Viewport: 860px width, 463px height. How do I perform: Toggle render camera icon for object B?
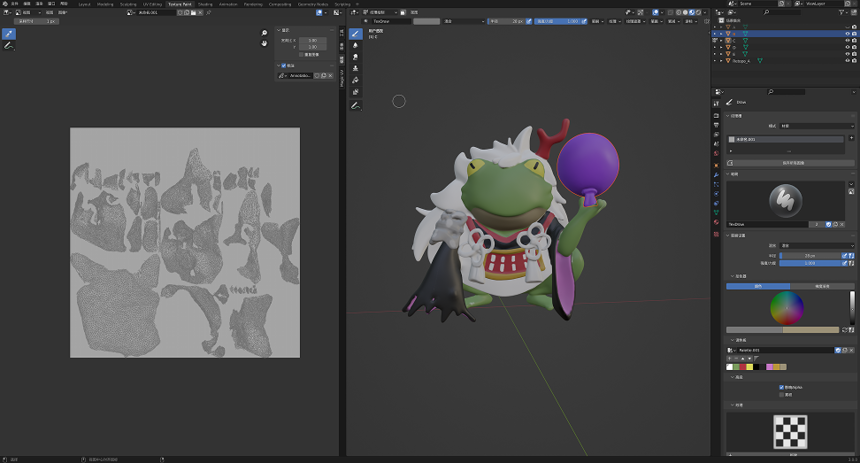854,33
